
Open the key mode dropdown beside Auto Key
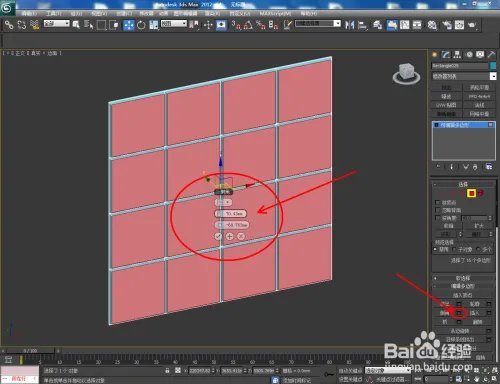click(x=388, y=370)
